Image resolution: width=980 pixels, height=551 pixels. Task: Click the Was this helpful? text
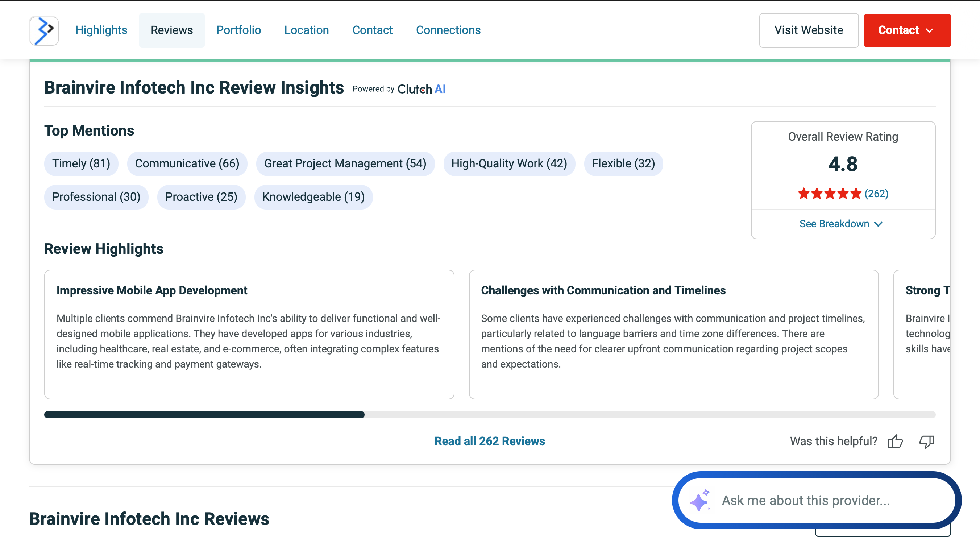[834, 441]
